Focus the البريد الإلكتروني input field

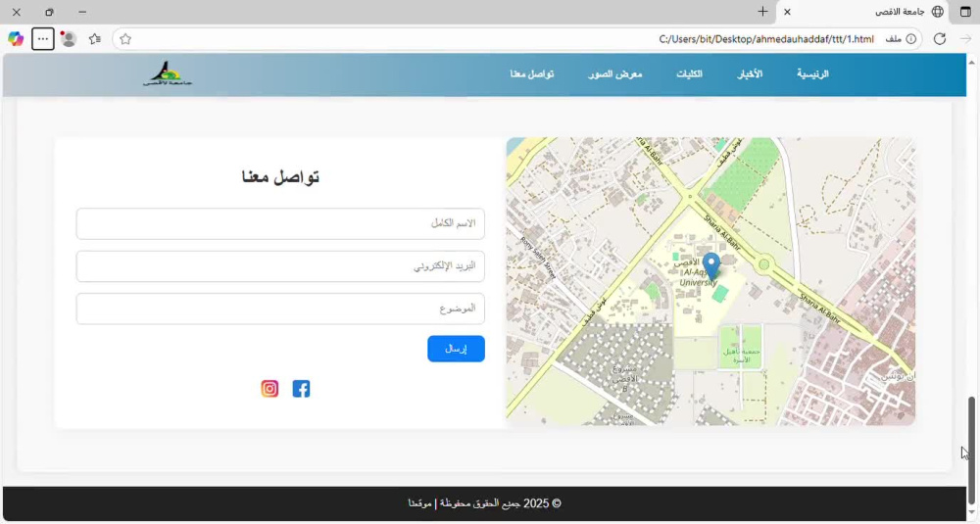point(280,266)
